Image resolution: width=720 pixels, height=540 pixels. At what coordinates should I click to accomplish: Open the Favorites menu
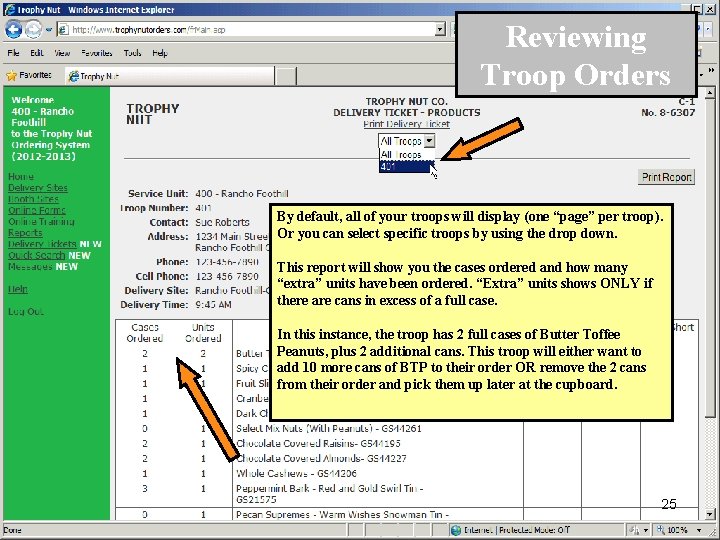[x=96, y=53]
